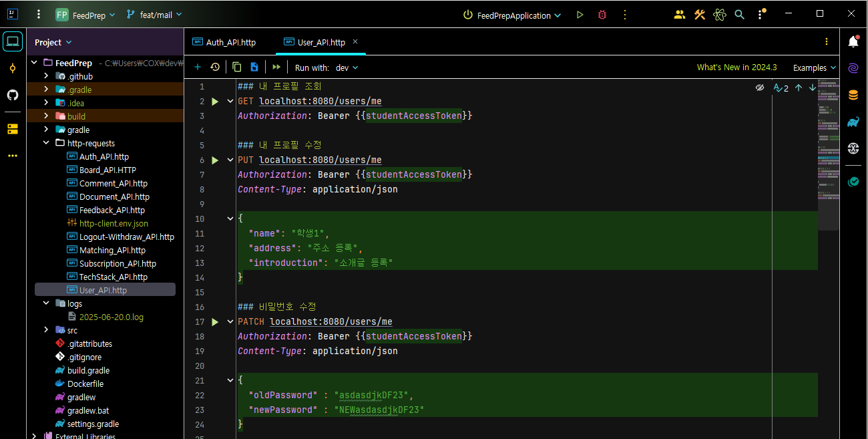
Task: Open the Endpoints tool window icon
Action: (853, 148)
